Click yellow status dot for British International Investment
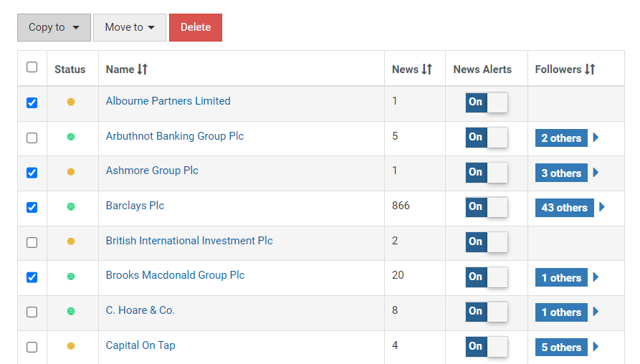This screenshot has height=364, width=640. click(71, 241)
